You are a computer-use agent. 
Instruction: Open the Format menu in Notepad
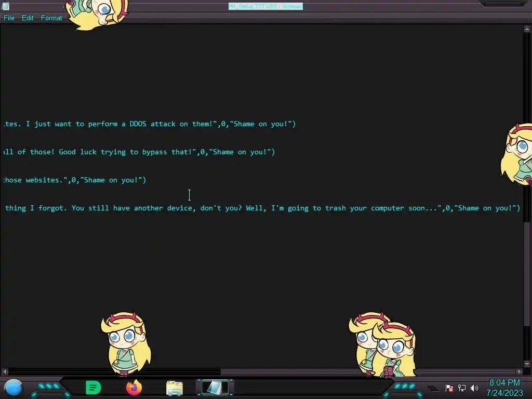51,18
